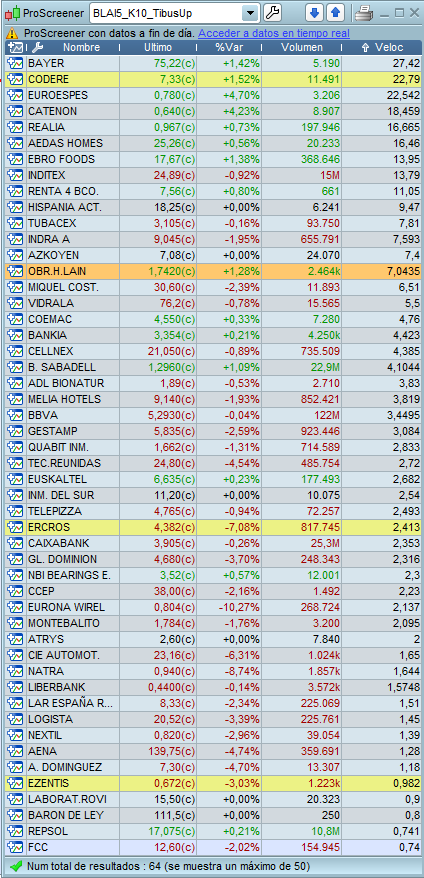Image resolution: width=424 pixels, height=878 pixels.
Task: Select the LOGISTA row name
Action: (50, 719)
